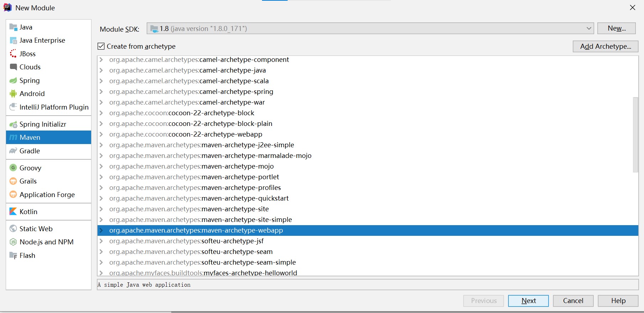
Task: Select Spring module type
Action: click(48, 80)
